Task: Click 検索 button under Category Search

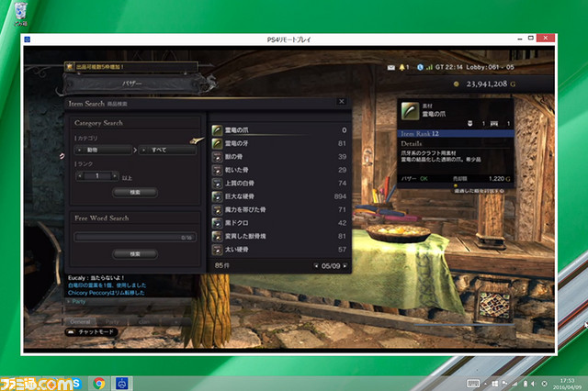Action: pos(135,193)
